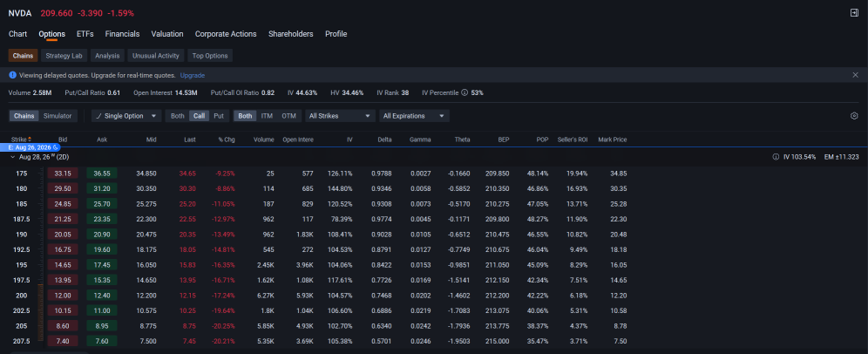The image size is (868, 354).
Task: Select the Options tab
Action: [52, 34]
